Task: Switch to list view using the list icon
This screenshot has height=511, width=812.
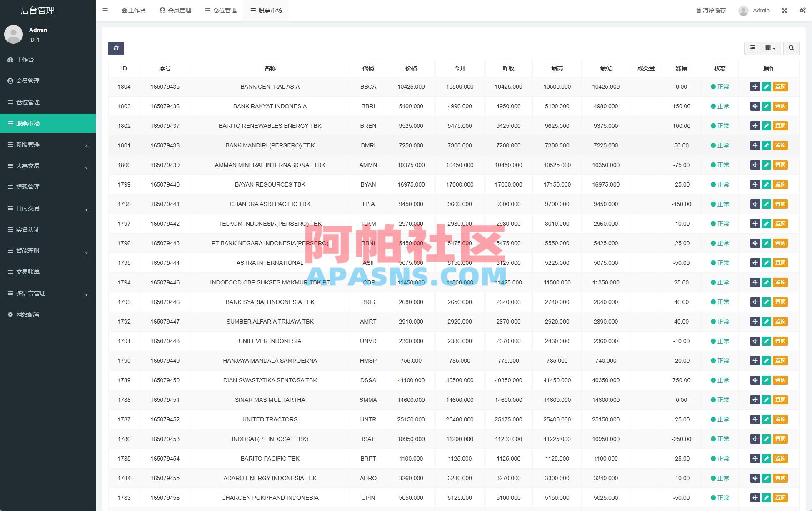Action: 752,48
